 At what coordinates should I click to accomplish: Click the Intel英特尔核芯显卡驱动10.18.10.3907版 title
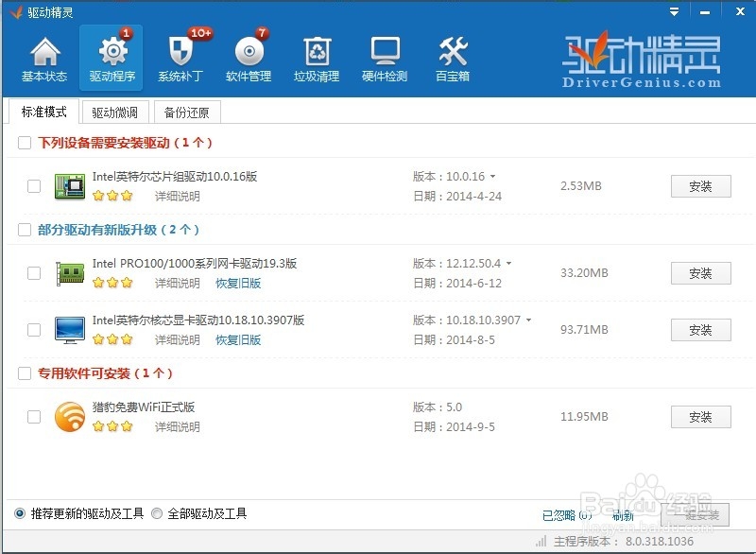tap(198, 320)
